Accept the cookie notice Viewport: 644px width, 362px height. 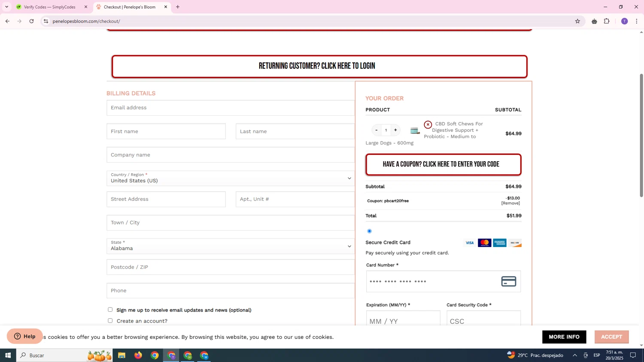click(611, 337)
